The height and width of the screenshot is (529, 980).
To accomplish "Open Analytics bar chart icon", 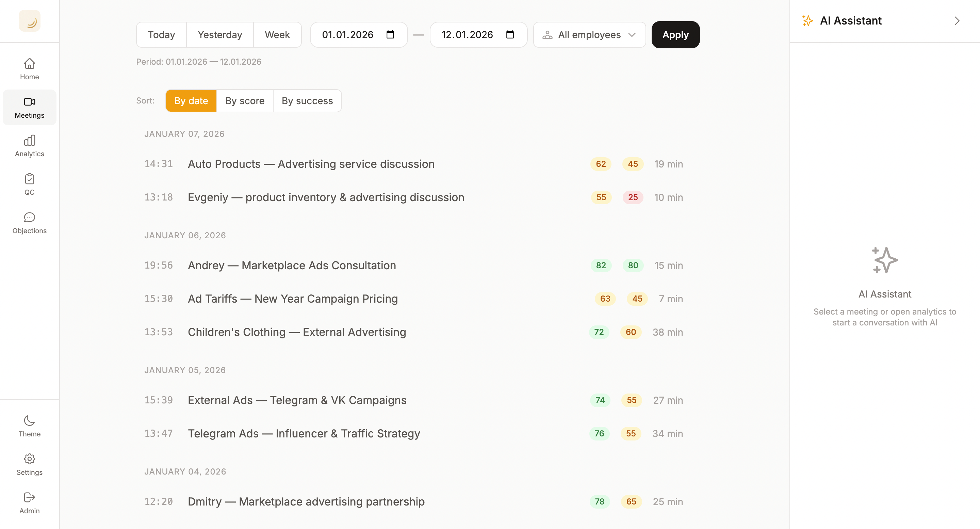I will point(29,141).
